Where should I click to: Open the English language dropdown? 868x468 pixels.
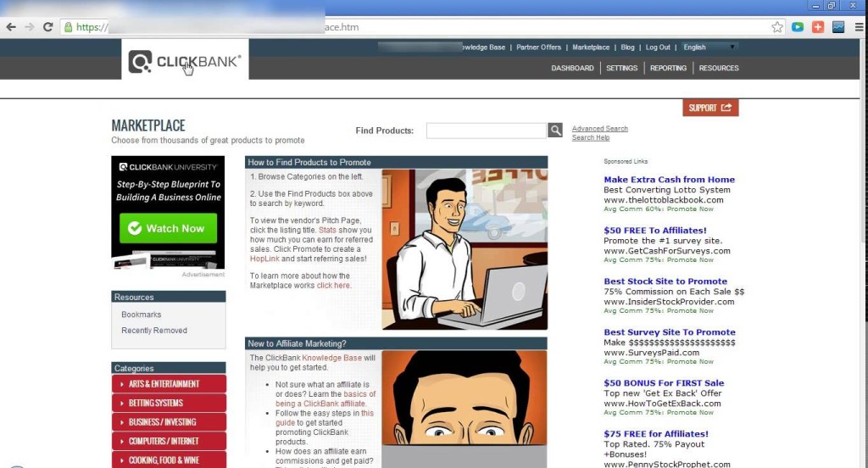709,47
